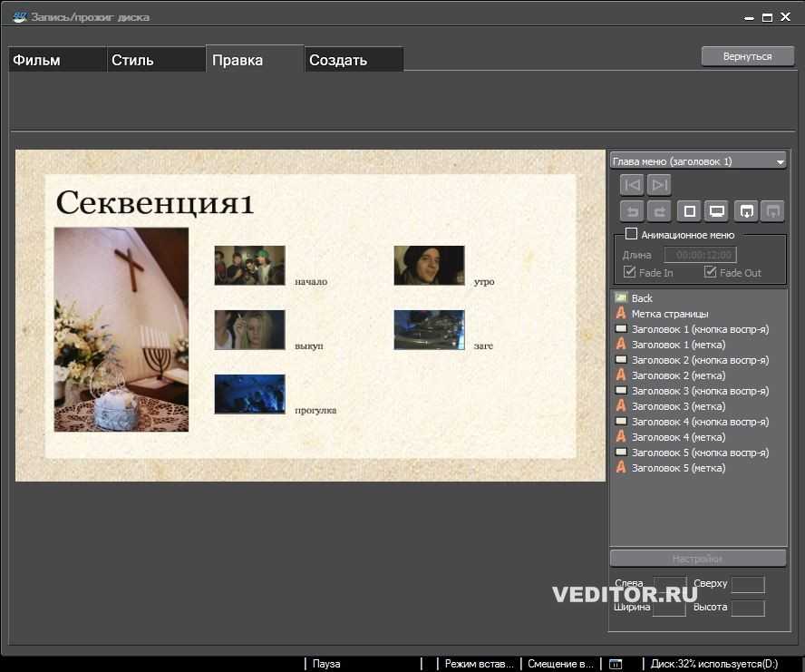
Task: Open the Глава меню (заголовок 1) dropdown
Action: coord(698,161)
